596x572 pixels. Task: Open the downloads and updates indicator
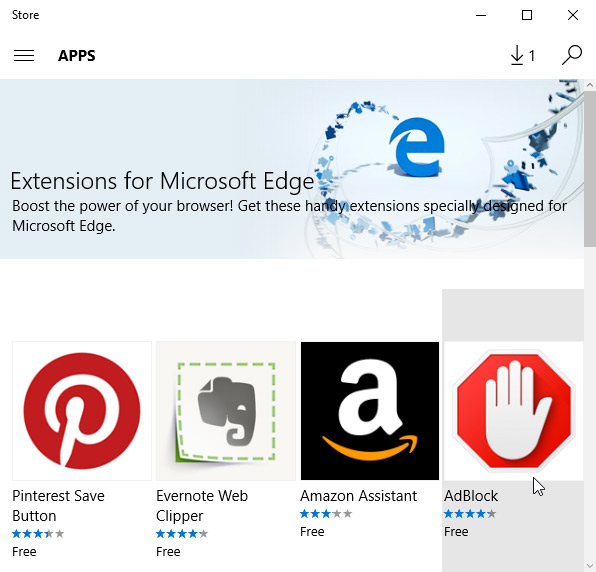point(523,55)
